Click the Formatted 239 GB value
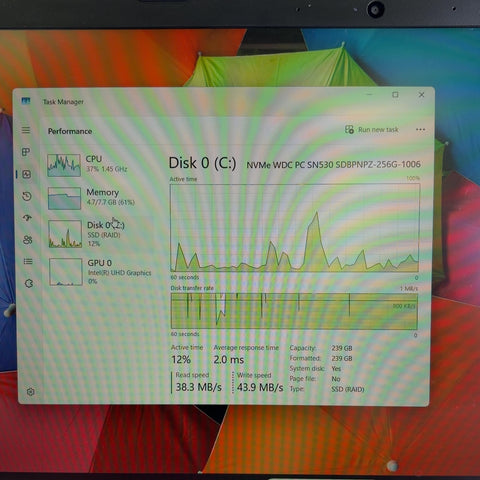The height and width of the screenshot is (480, 480). point(342,358)
